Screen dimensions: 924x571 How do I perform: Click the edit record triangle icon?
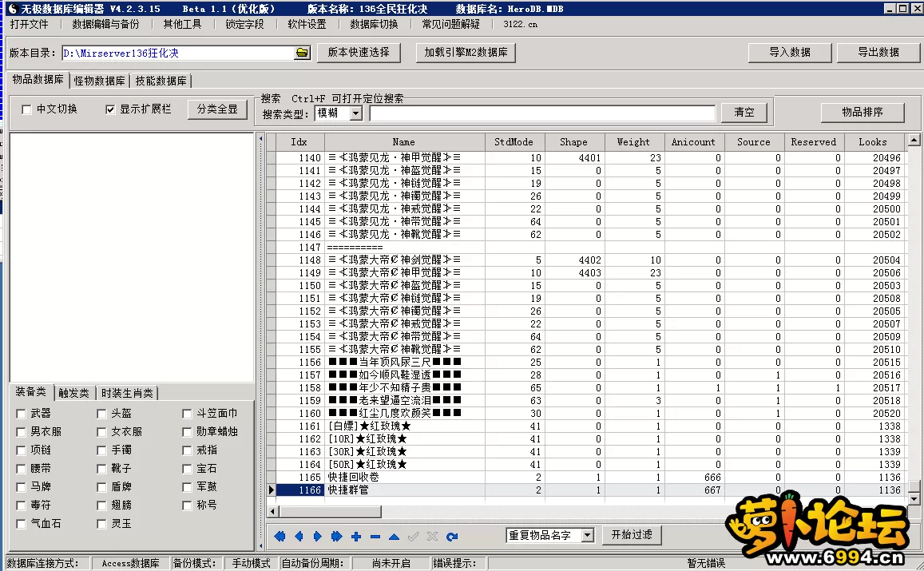coord(395,536)
